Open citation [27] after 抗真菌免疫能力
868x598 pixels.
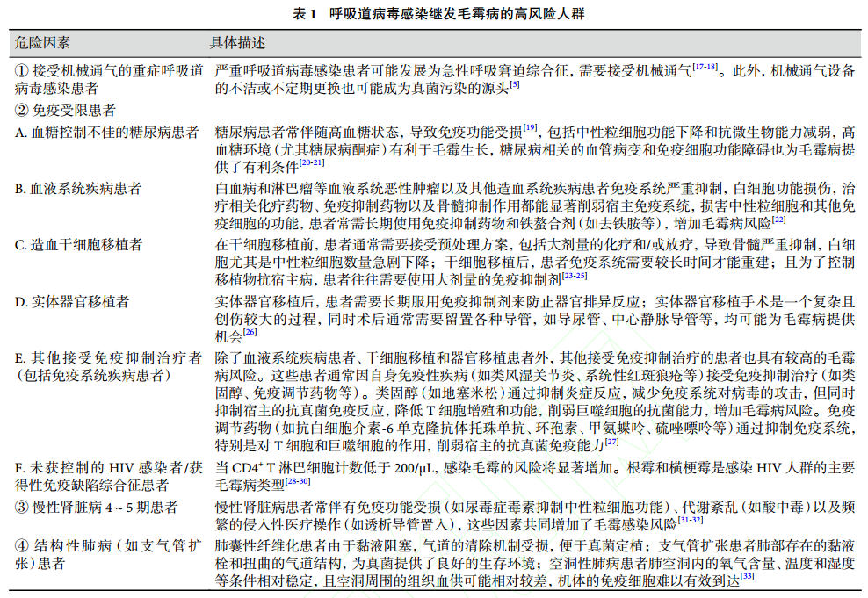point(611,441)
